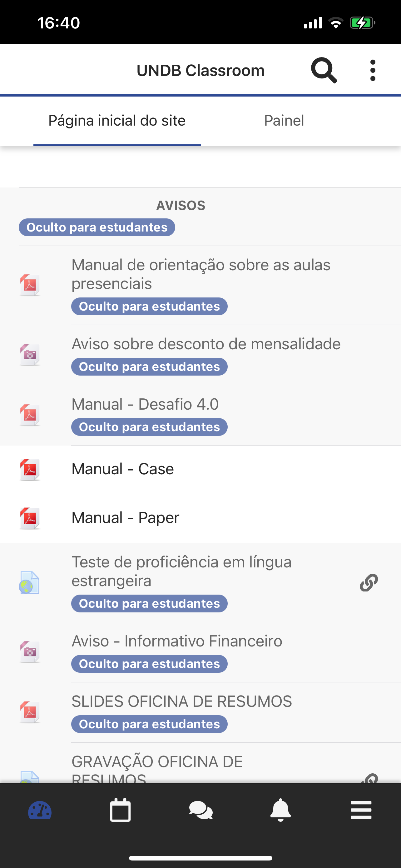
Task: Open the hamburger more menu icon
Action: click(x=361, y=810)
